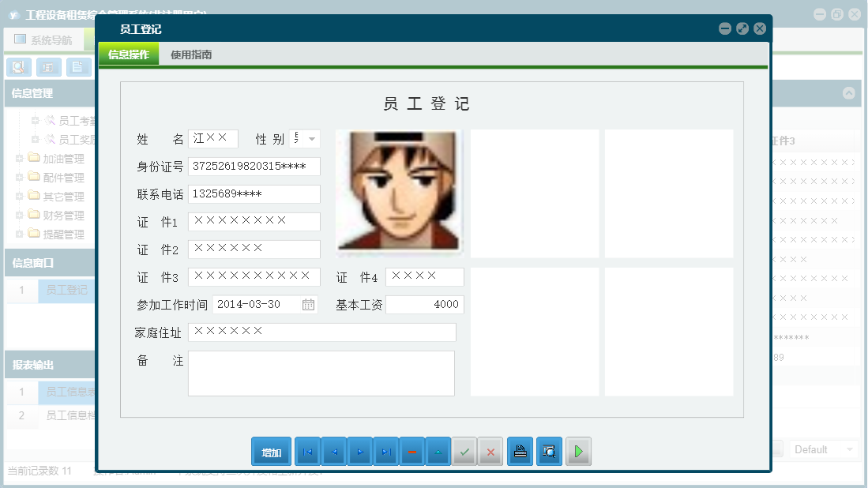Close the 员工登记 dialog
This screenshot has width=868, height=488.
[760, 28]
